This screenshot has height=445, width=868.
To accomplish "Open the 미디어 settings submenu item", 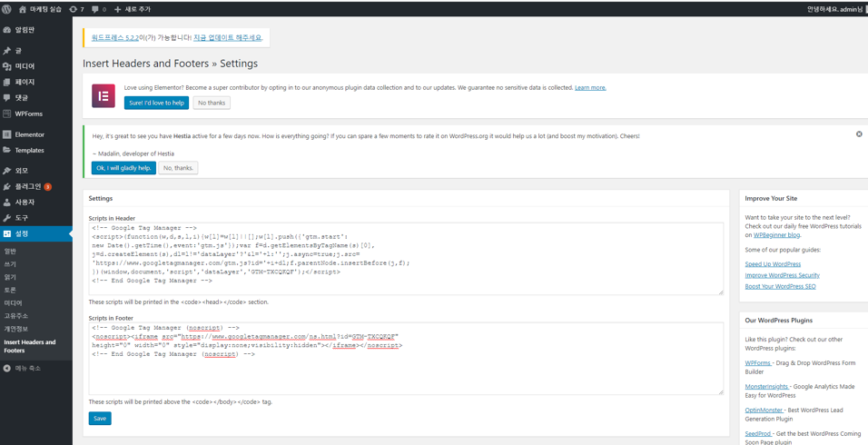I will [13, 302].
